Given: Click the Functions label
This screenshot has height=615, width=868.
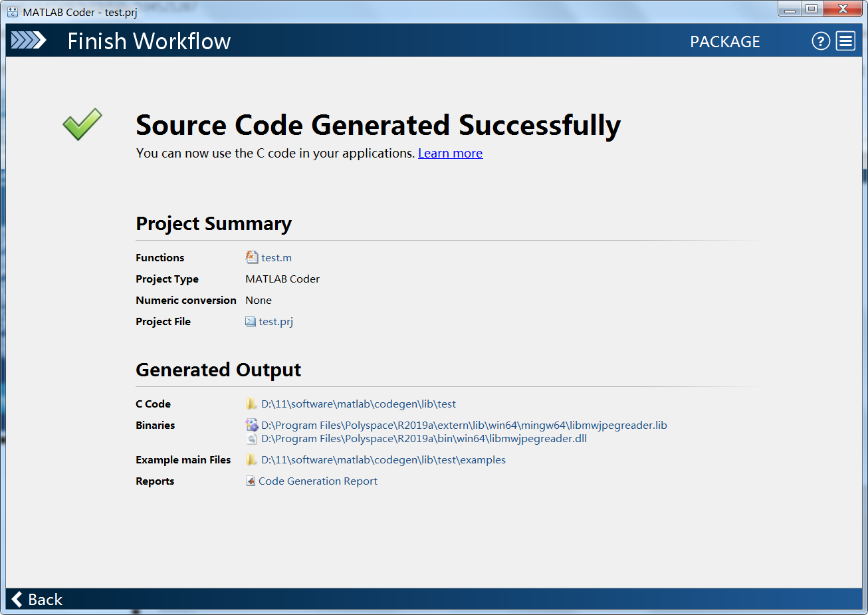Looking at the screenshot, I should pyautogui.click(x=160, y=258).
